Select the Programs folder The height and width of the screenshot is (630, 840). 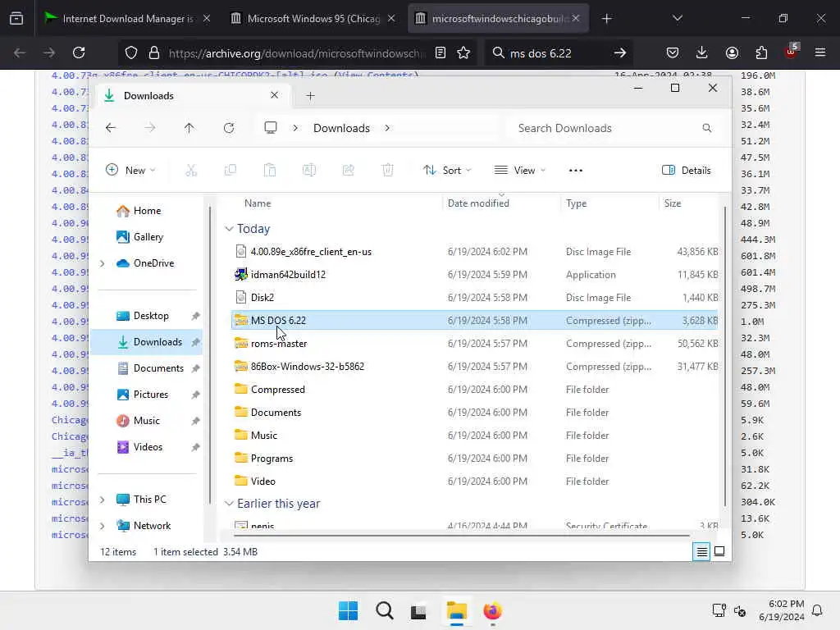[475, 458]
